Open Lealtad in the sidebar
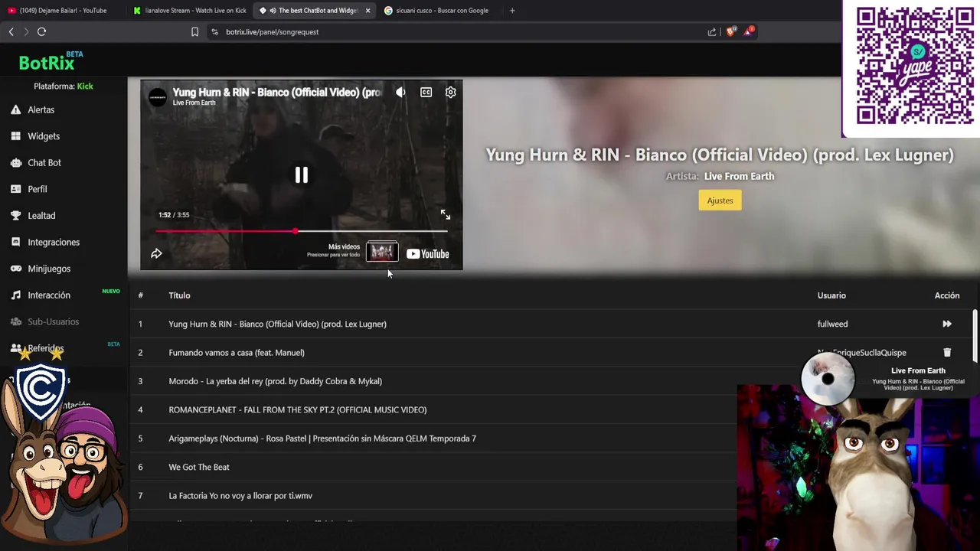Screen dimensions: 980x551 coord(41,216)
